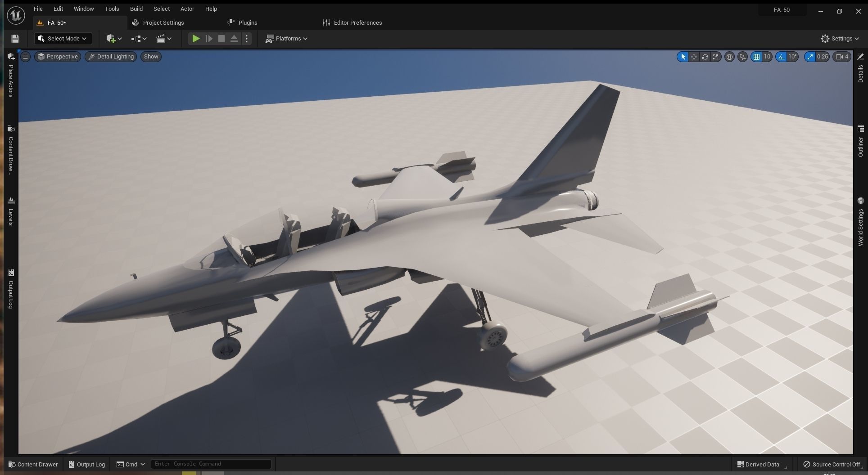
Task: Toggle surface snapping icon in viewport
Action: (742, 57)
